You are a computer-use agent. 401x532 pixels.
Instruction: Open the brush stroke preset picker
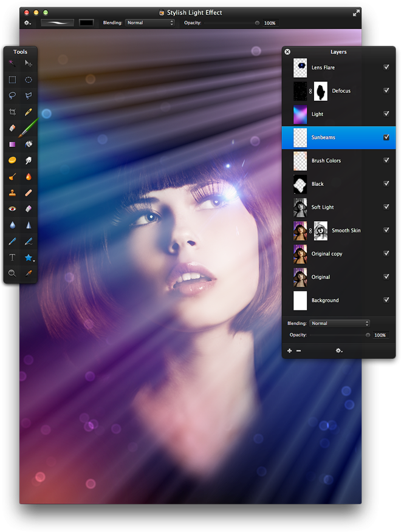57,22
